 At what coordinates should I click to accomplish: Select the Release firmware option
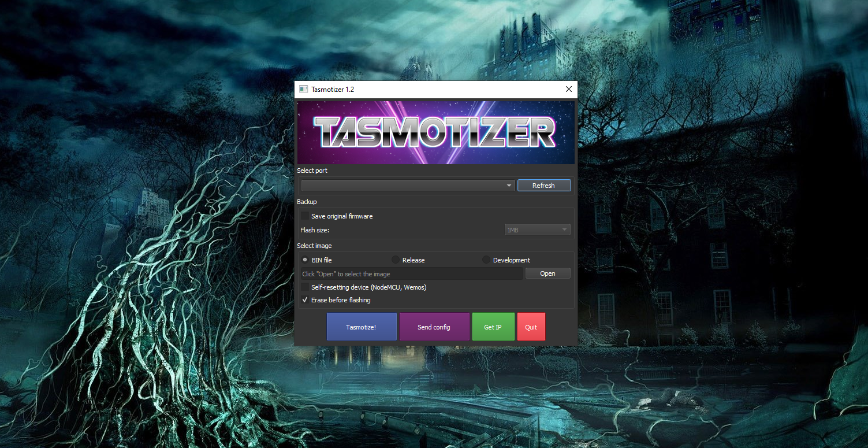point(395,260)
